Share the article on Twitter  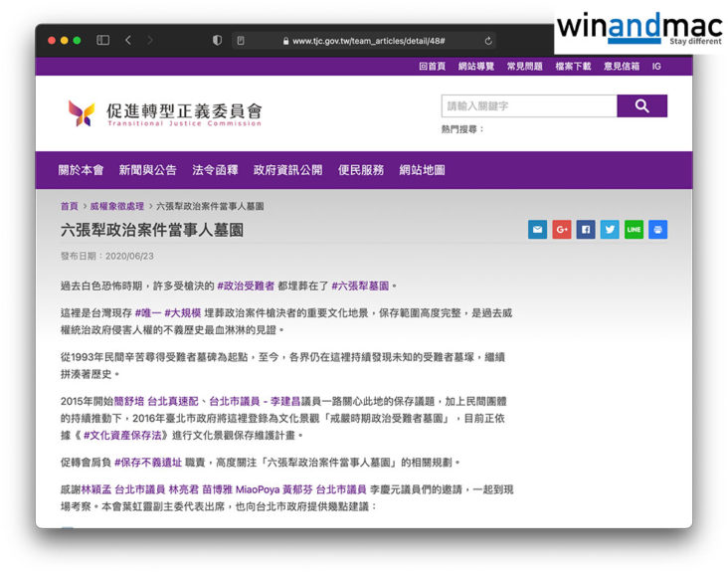point(610,230)
